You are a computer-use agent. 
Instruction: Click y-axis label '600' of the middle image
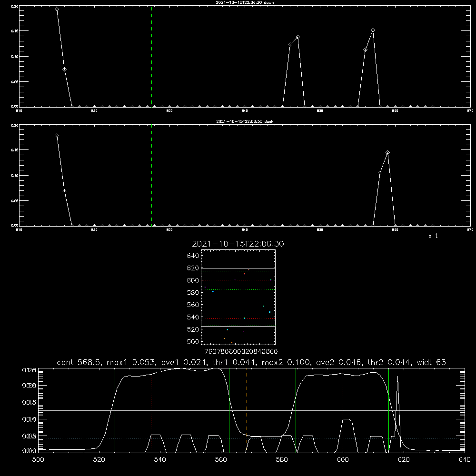[x=193, y=280]
